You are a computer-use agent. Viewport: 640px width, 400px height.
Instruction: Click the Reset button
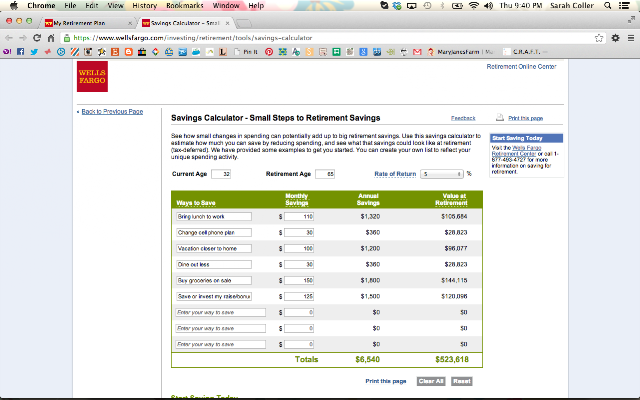point(462,381)
